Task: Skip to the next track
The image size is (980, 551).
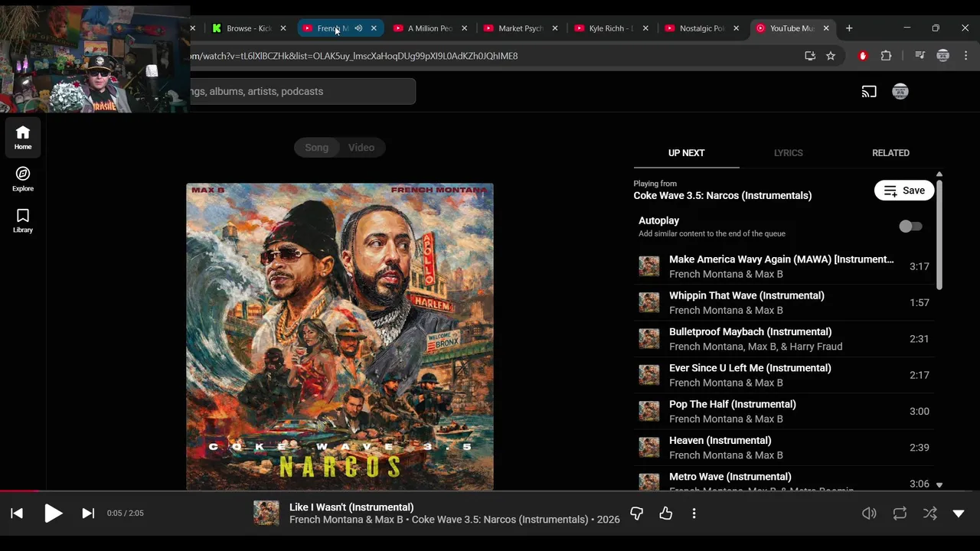Action: (88, 514)
